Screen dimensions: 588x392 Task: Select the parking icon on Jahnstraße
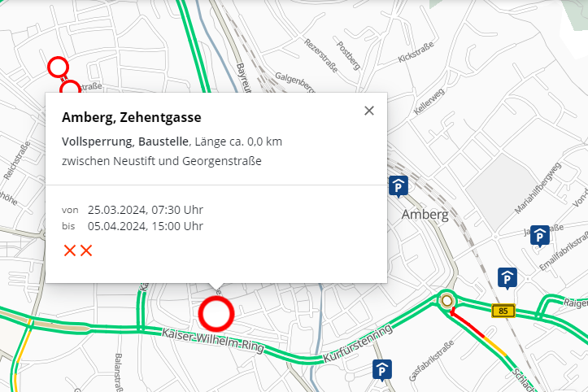[x=540, y=235]
